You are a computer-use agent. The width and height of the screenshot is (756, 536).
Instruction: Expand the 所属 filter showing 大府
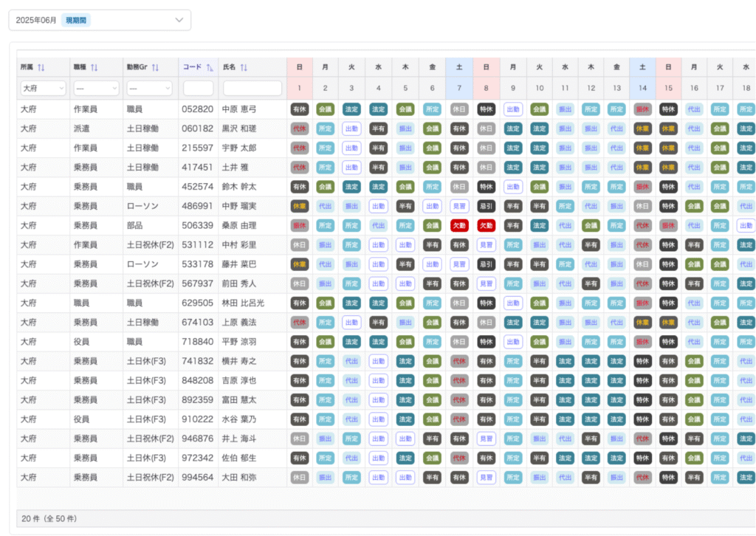[43, 89]
